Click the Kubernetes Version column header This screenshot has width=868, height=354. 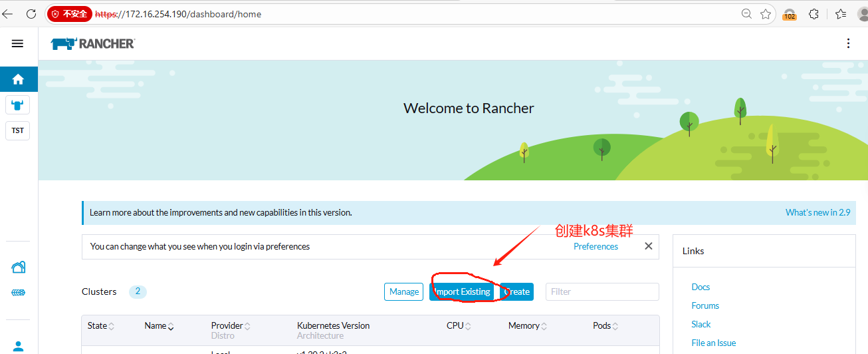click(333, 325)
